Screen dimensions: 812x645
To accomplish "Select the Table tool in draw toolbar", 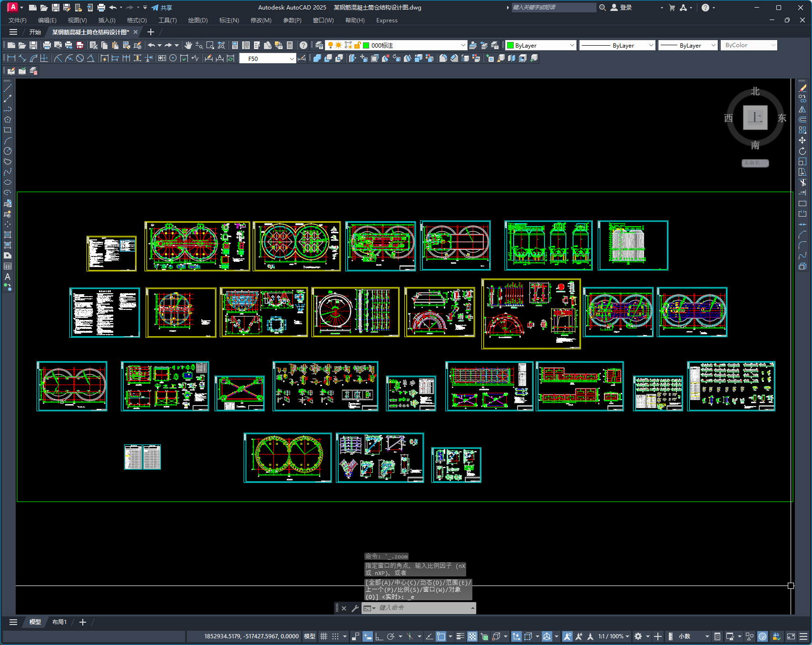I will pos(8,266).
